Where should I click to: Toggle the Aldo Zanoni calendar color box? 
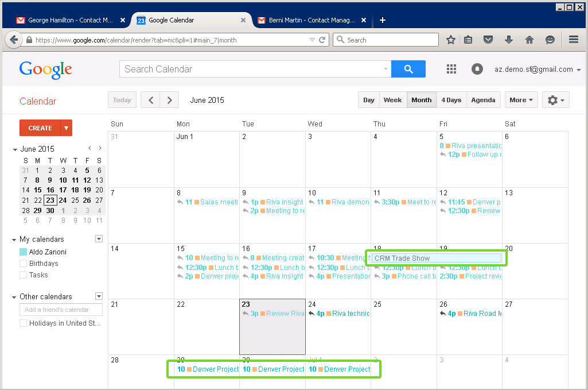point(24,252)
